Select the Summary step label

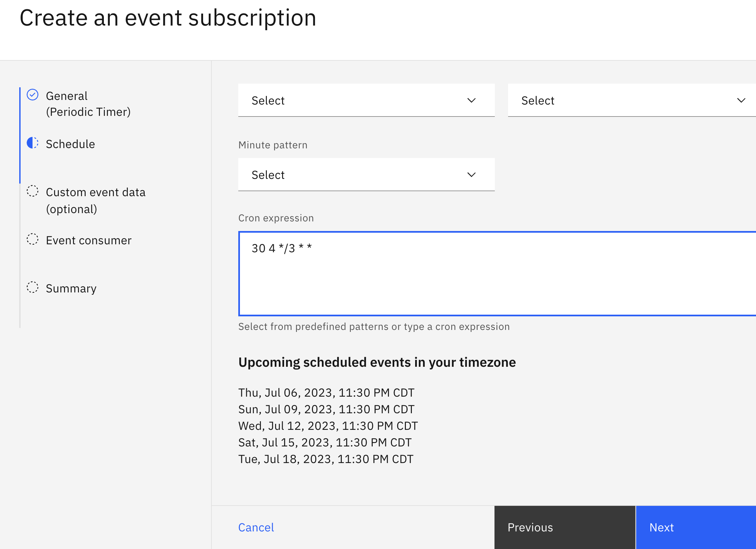click(71, 288)
